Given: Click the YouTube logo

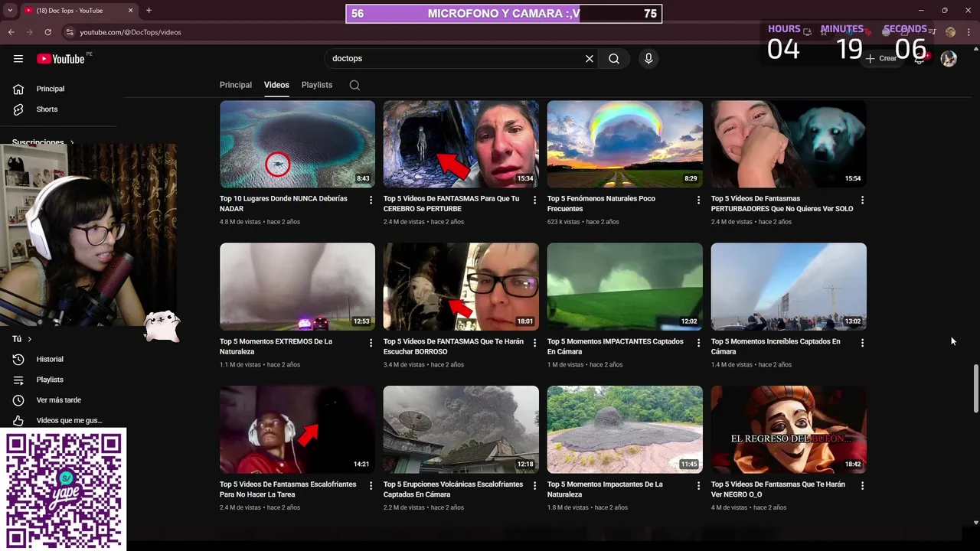Looking at the screenshot, I should [60, 59].
